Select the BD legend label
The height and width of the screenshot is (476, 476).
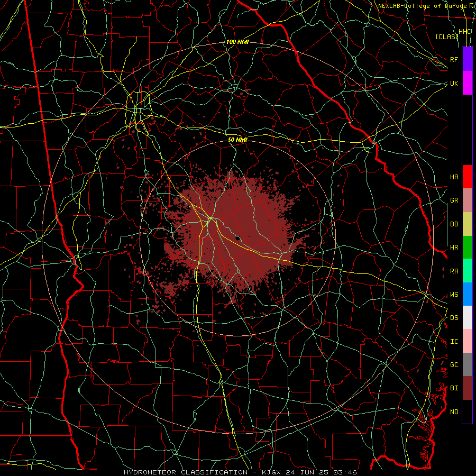coord(454,224)
